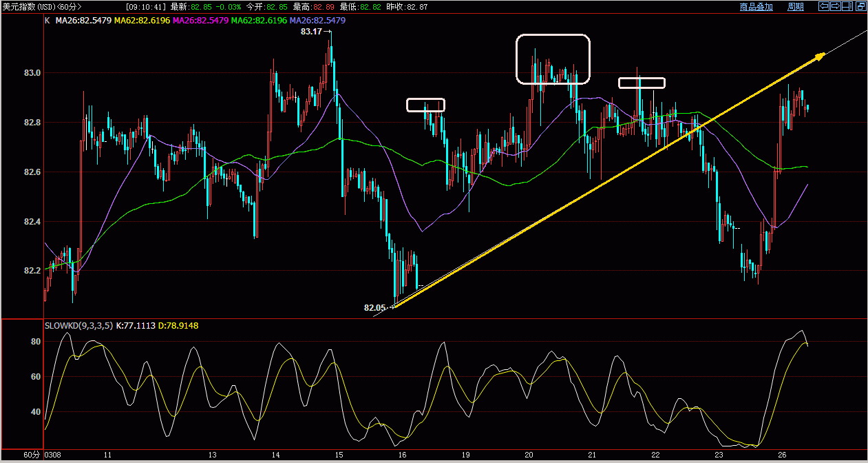The height and width of the screenshot is (463, 868).
Task: Click date 19 on the time axis
Action: pyautogui.click(x=466, y=456)
